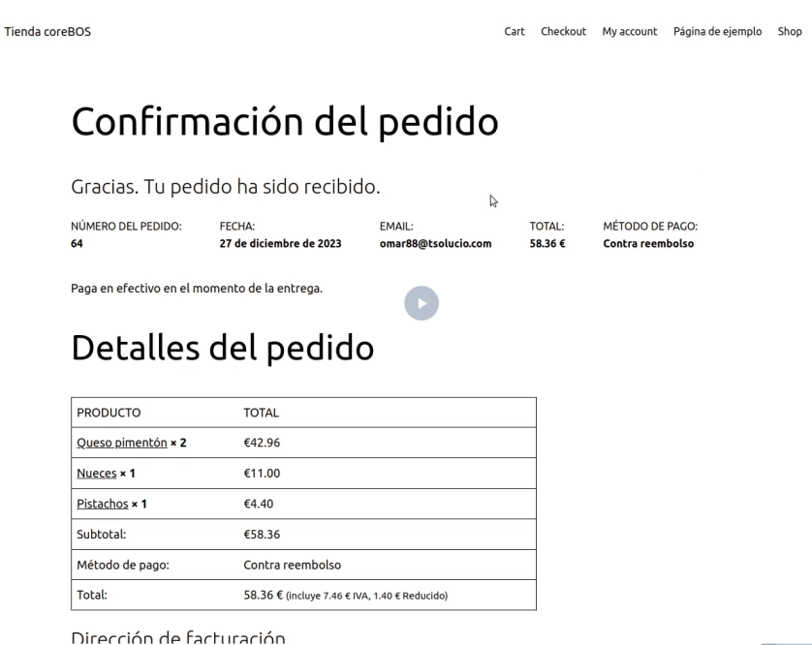Click the €11.00 total for Nueces
Screen dimensions: 812x645
pyautogui.click(x=261, y=474)
